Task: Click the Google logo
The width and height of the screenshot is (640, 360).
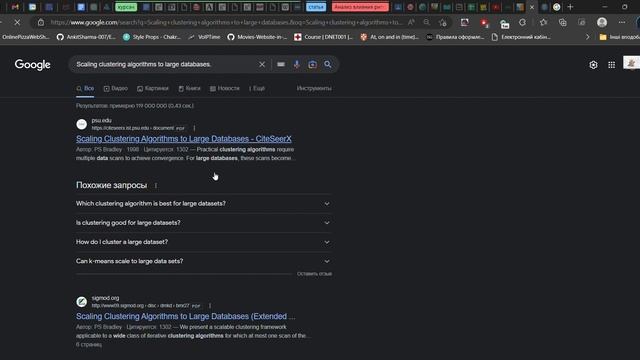Action: (x=33, y=65)
